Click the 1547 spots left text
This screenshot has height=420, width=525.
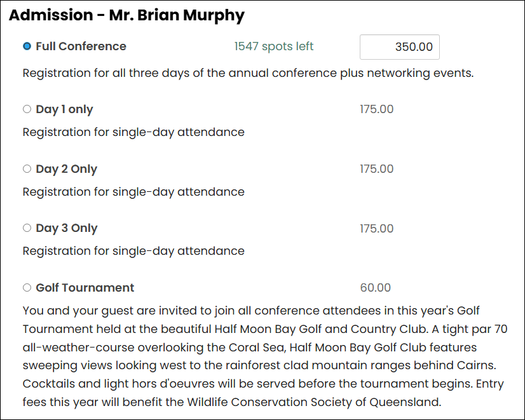point(273,46)
